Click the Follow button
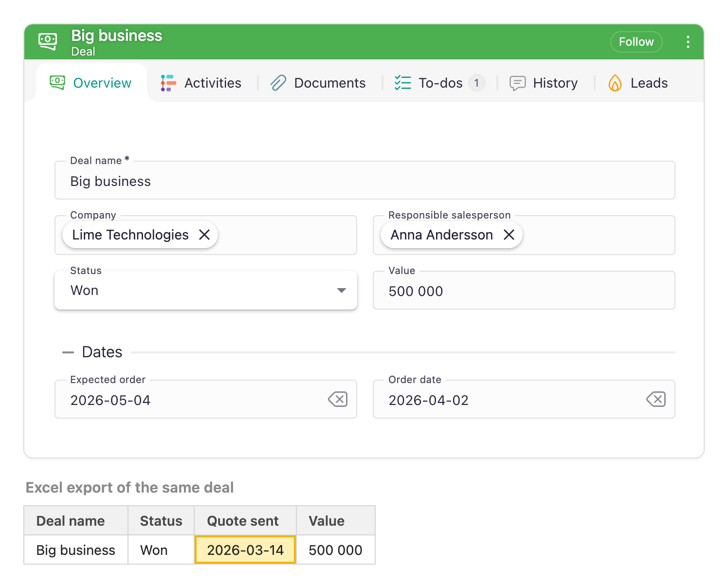Screen dimensions: 728x588 coord(636,42)
